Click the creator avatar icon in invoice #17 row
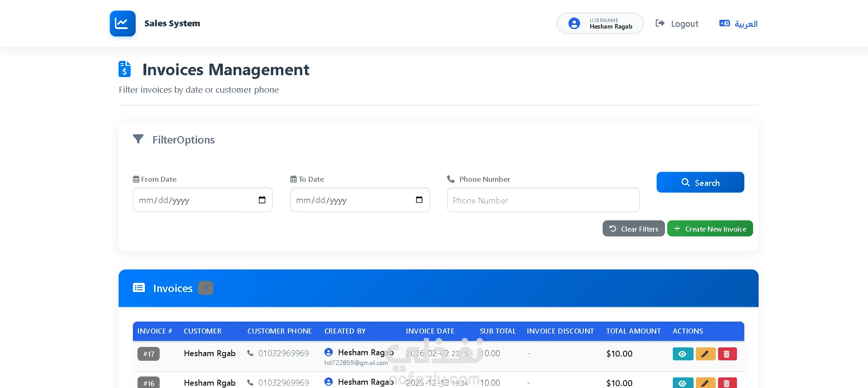This screenshot has width=868, height=388. click(329, 352)
